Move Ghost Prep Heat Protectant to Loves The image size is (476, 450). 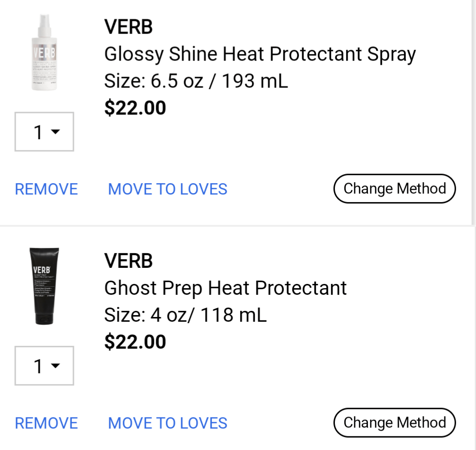pos(167,423)
